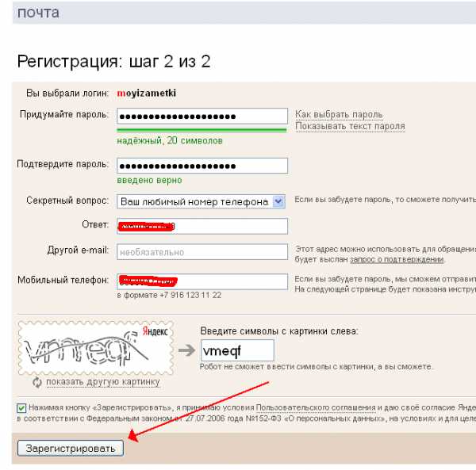Screen dimensions: 476x470
Task: Click the введено верно status text
Action: [x=149, y=180]
